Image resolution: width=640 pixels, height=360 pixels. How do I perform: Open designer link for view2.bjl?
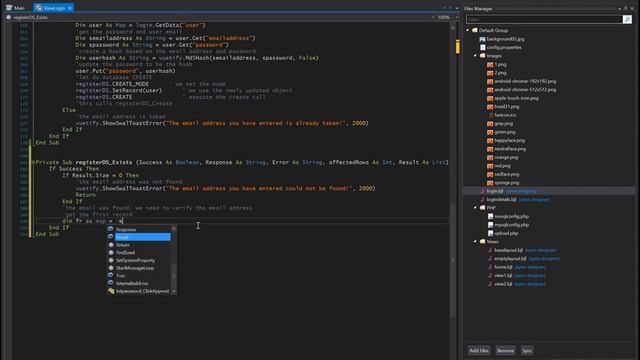coord(530,284)
